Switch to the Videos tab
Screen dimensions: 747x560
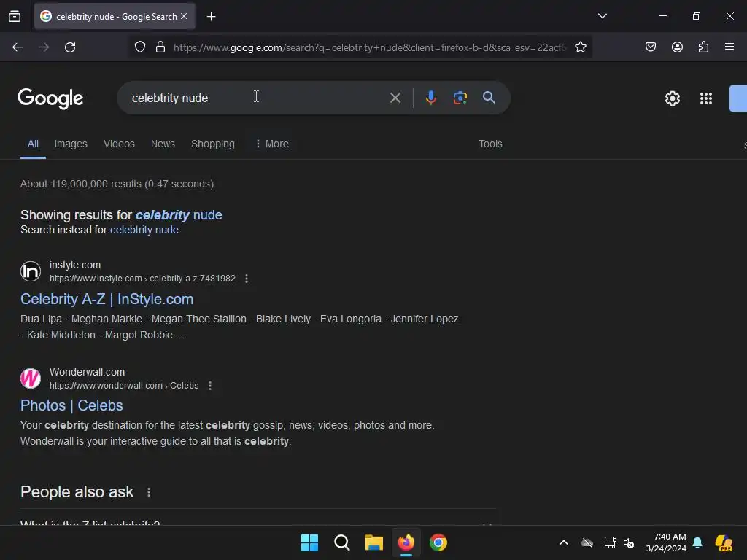[x=119, y=144]
